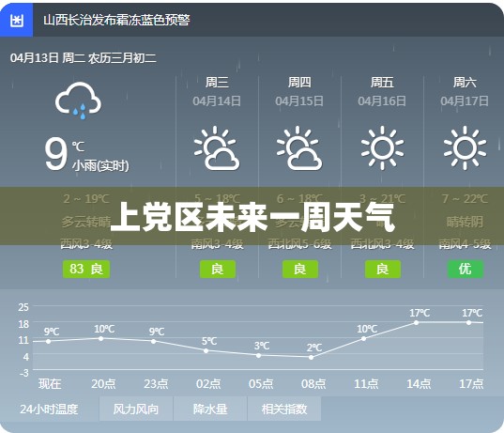Click the date 04月17日
This screenshot has width=504, height=433.
pos(465,101)
